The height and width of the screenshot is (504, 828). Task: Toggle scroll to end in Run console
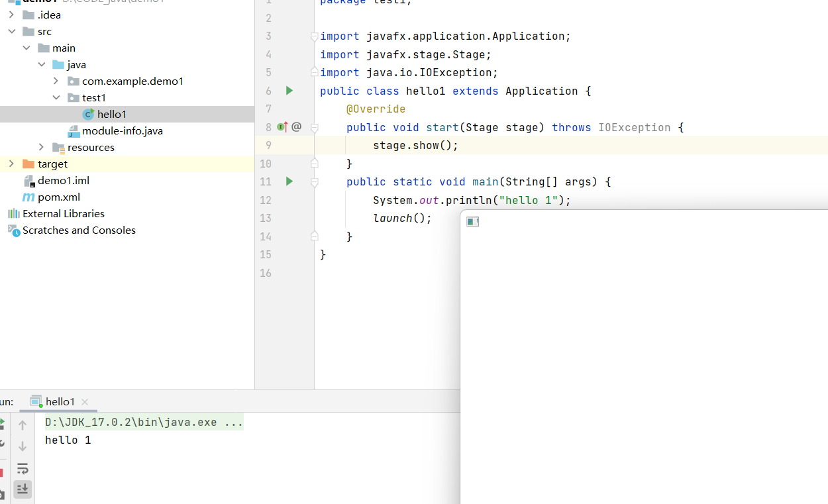(x=23, y=489)
